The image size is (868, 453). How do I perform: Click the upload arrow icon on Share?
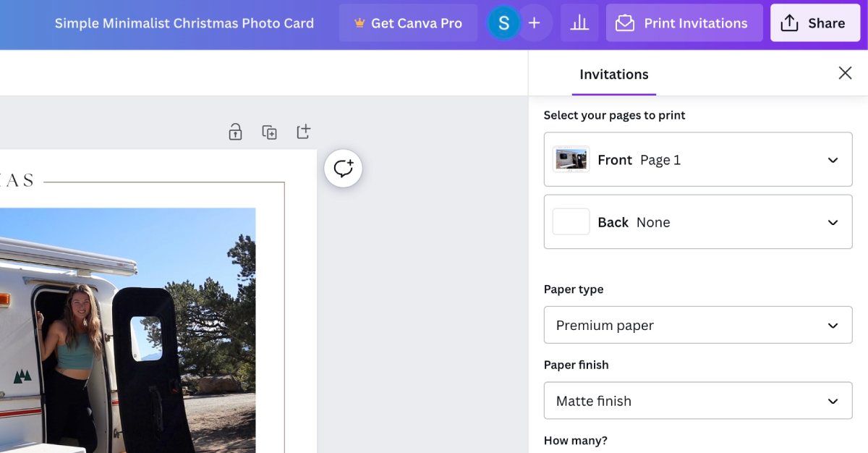coord(790,22)
